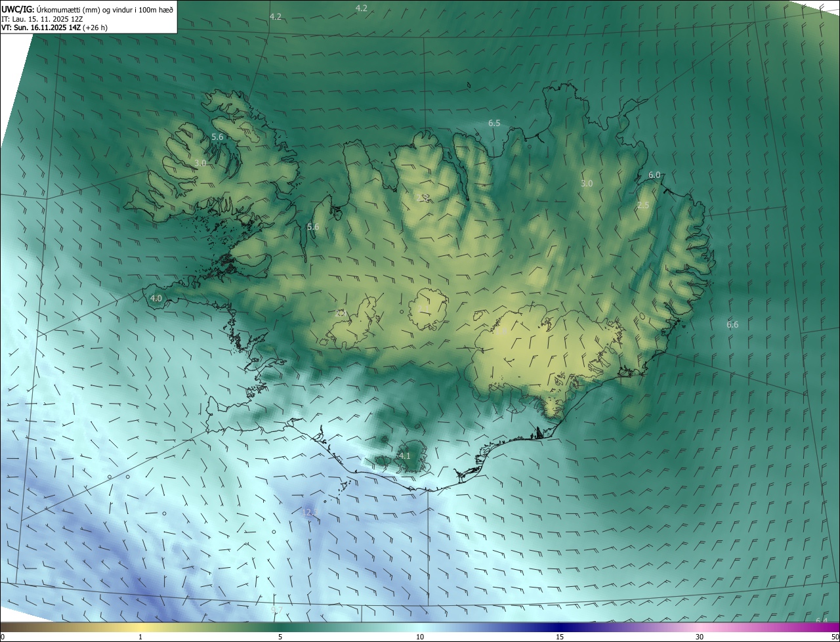Viewport: 840px width, 642px height.
Task: Click the 2.5 value label in east Iceland
Action: (x=643, y=205)
